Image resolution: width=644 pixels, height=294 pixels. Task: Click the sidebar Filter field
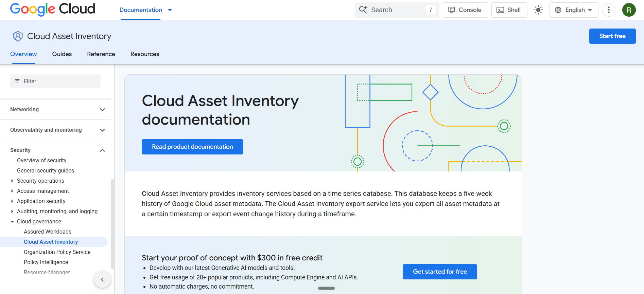click(55, 81)
